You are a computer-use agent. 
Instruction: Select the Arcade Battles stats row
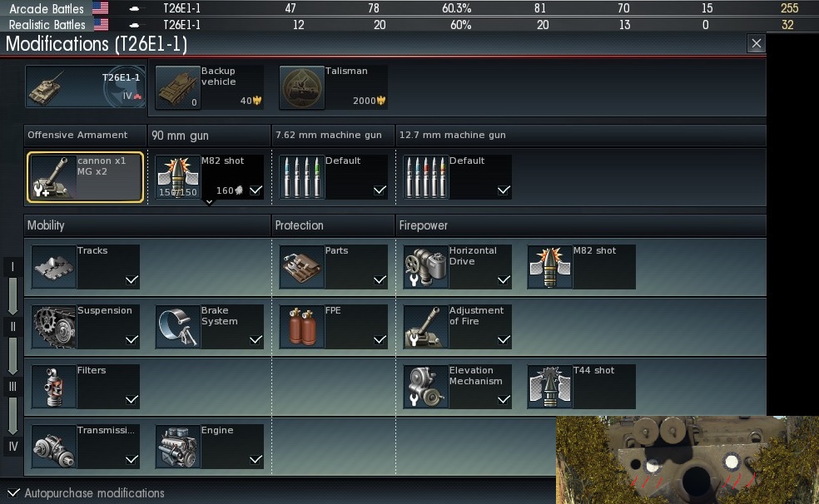409,7
